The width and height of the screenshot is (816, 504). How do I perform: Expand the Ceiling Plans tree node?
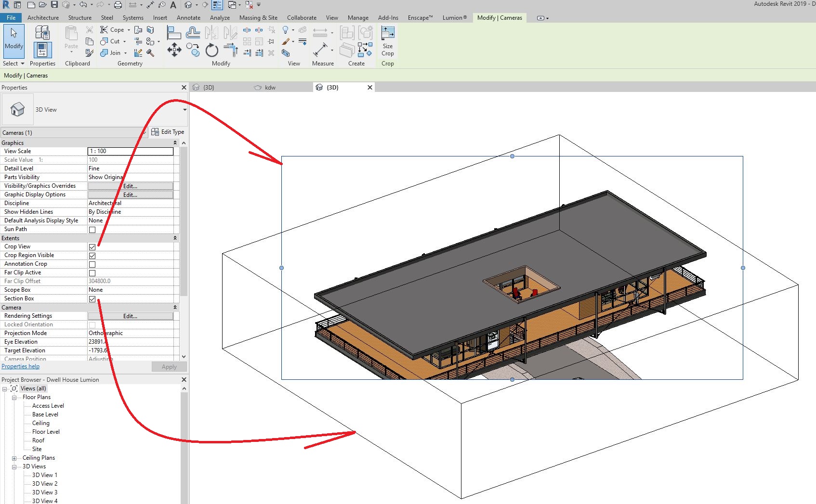coord(14,458)
